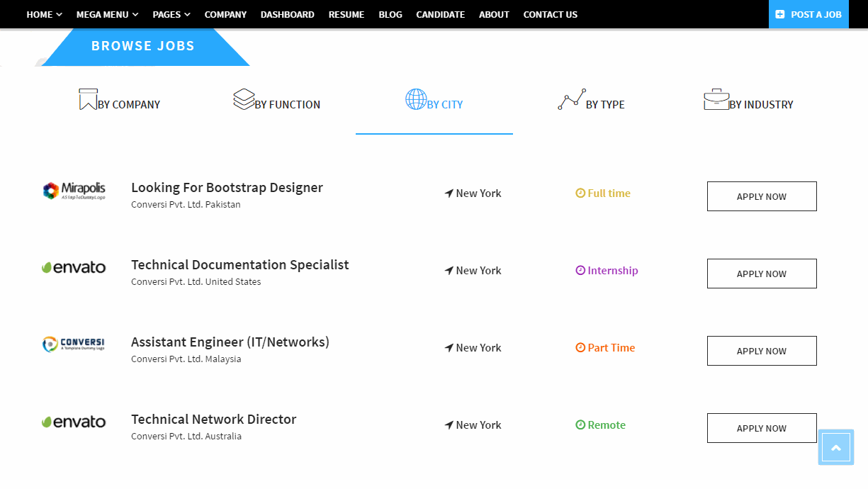Image resolution: width=868 pixels, height=489 pixels.
Task: Open the Mega Menu dropdown
Action: pos(107,14)
